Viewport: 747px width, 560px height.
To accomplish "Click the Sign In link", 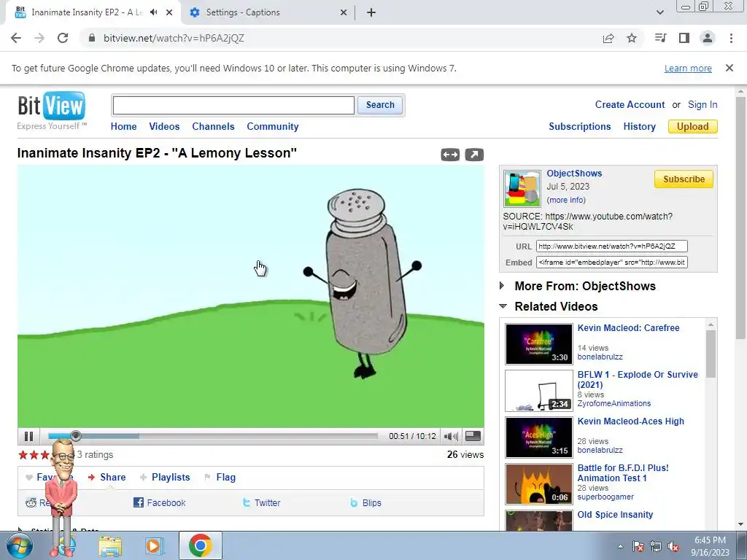I will (x=703, y=104).
